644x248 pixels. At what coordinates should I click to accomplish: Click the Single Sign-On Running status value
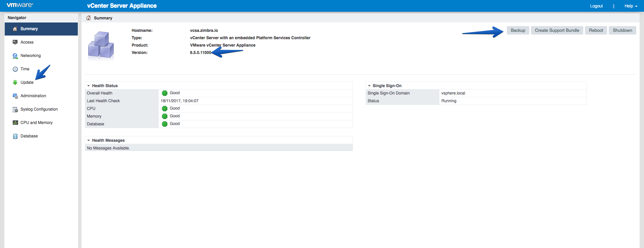pos(449,101)
